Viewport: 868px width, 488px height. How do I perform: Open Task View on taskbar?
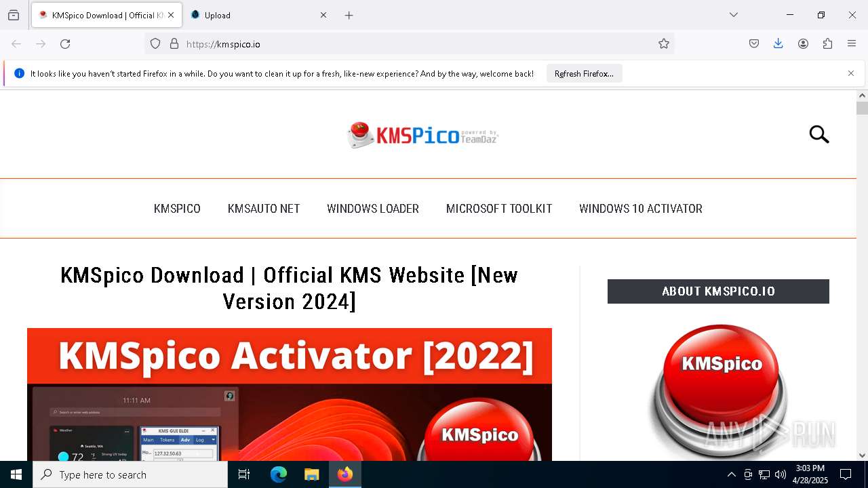(244, 474)
